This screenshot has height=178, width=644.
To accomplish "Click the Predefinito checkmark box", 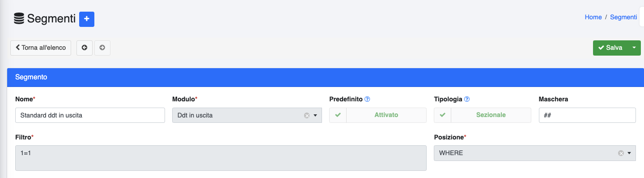I will click(x=338, y=115).
